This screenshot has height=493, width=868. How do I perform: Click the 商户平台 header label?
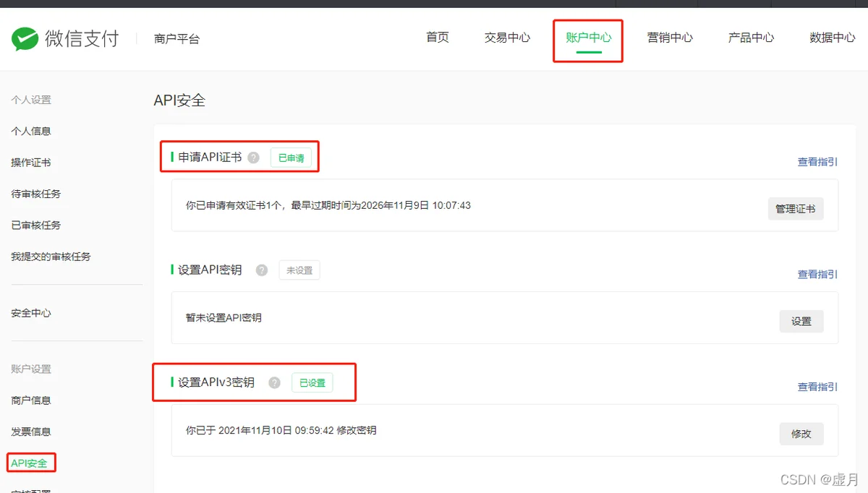tap(176, 39)
